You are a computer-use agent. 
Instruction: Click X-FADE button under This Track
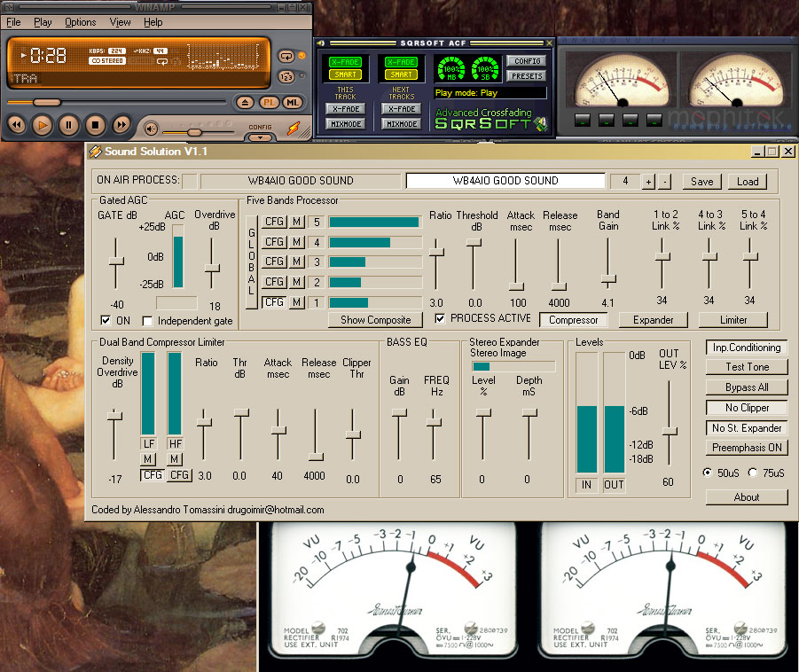point(346,108)
